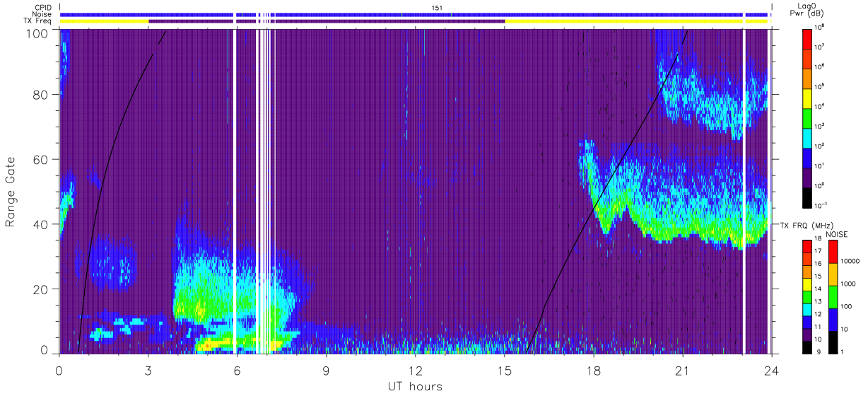Click the 'Range Gate' y-axis title

pos(11,193)
